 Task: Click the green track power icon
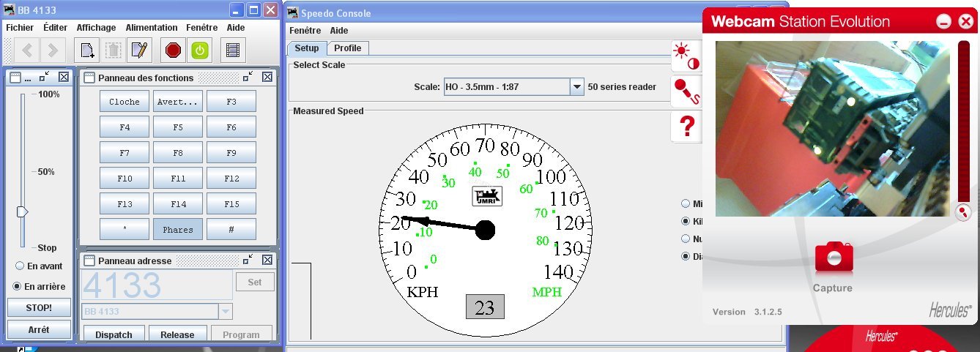click(x=199, y=50)
